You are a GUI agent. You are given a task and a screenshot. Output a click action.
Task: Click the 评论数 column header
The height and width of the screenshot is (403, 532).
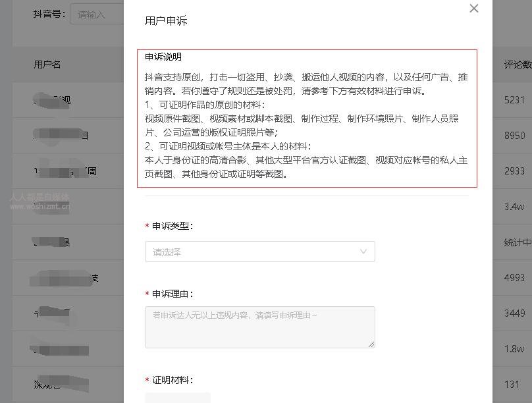click(x=518, y=65)
